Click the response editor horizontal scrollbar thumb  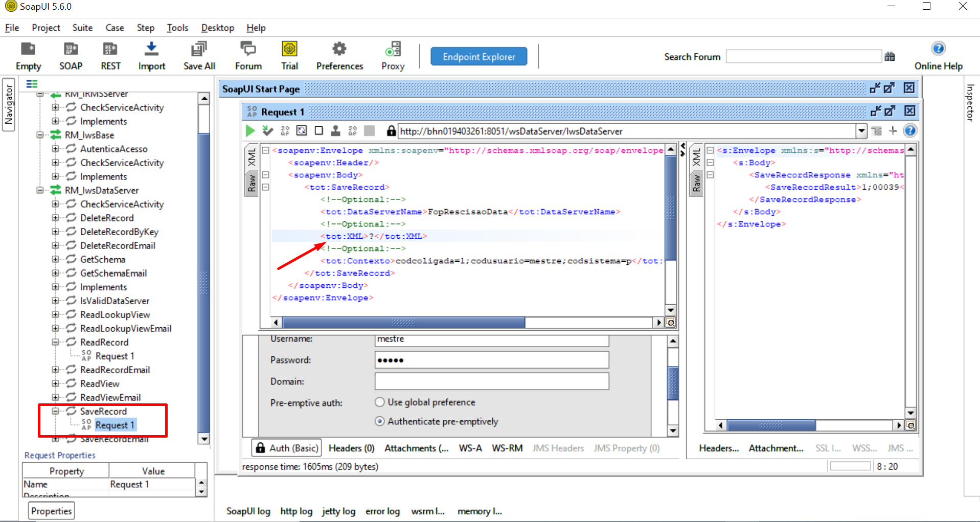point(771,425)
